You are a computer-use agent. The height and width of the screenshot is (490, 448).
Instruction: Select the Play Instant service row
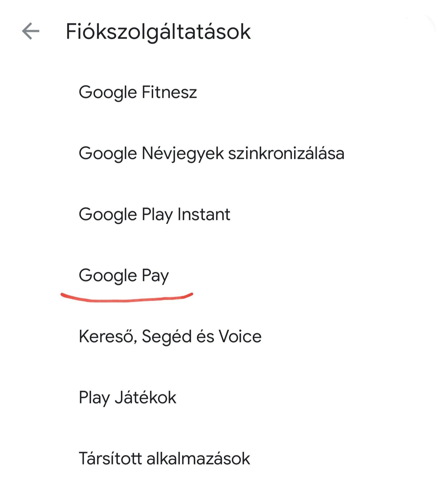[x=224, y=214]
